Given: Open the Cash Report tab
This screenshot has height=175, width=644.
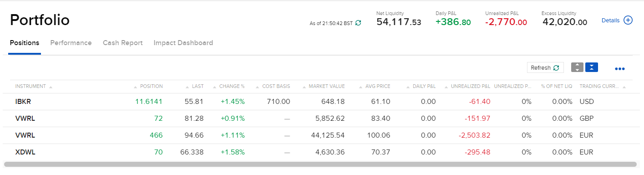Looking at the screenshot, I should click(123, 43).
